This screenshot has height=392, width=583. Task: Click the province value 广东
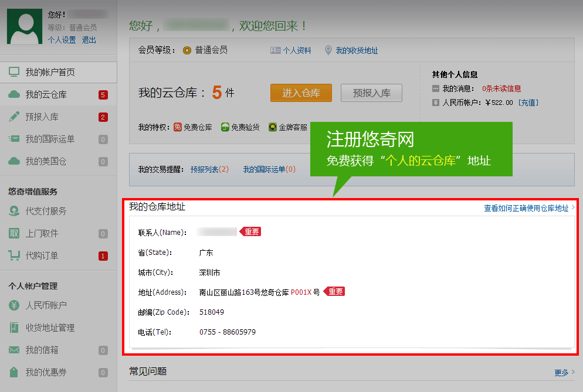pyautogui.click(x=206, y=253)
